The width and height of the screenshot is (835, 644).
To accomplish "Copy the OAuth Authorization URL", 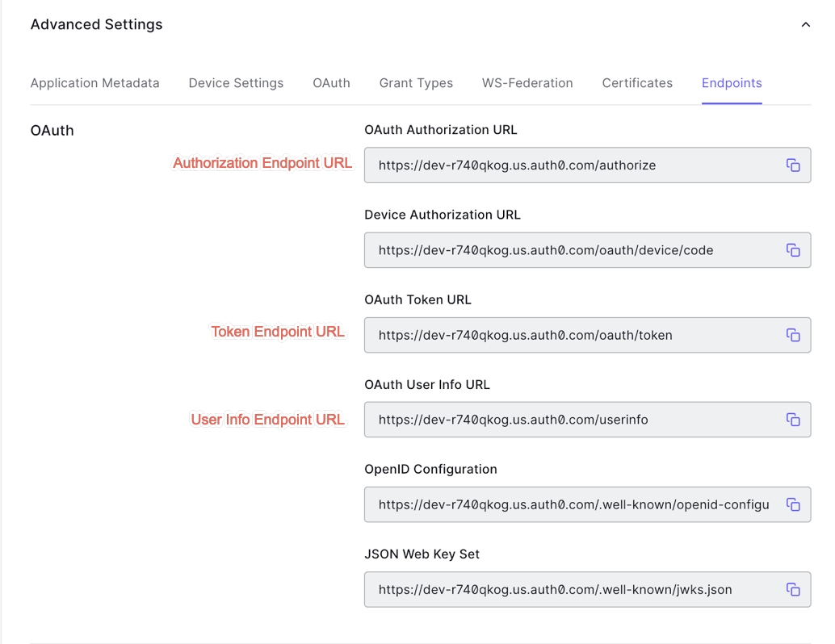I will pos(793,165).
